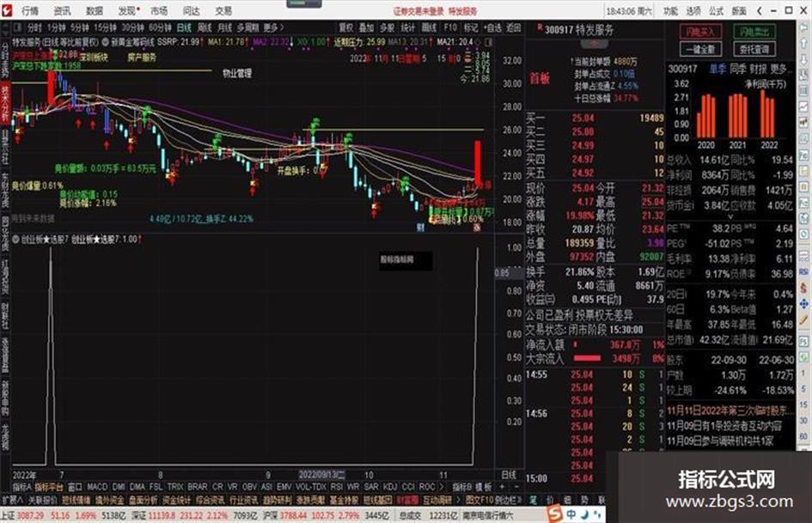
Task: Open the 复权 adjustment option
Action: pos(346,27)
